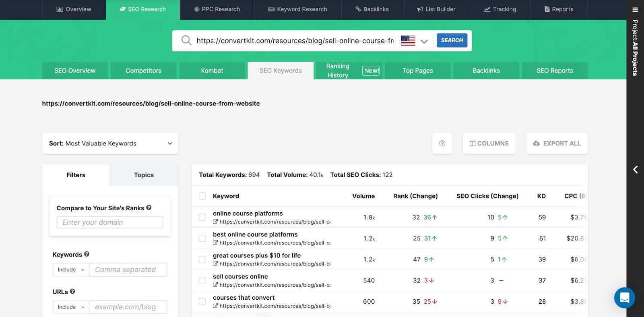Open the external link icon for courses that convert

click(x=215, y=306)
